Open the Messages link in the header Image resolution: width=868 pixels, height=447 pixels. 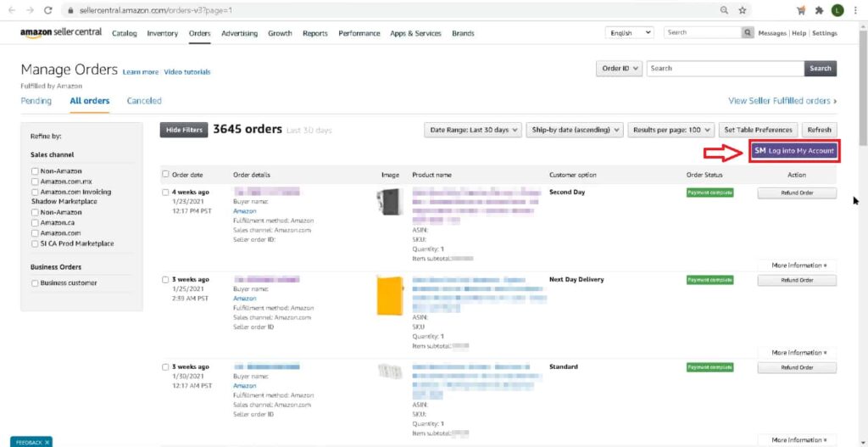(x=772, y=33)
